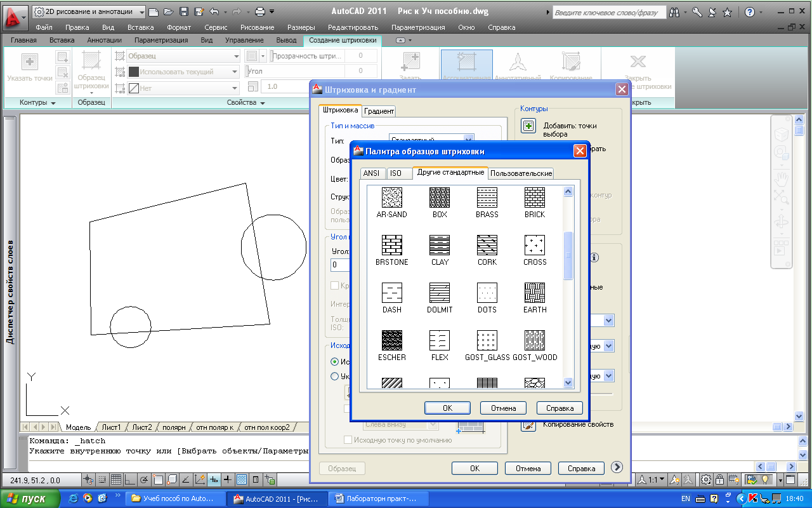Click OK in Штриховка и градиент dialog
This screenshot has width=812, height=508.
click(475, 468)
